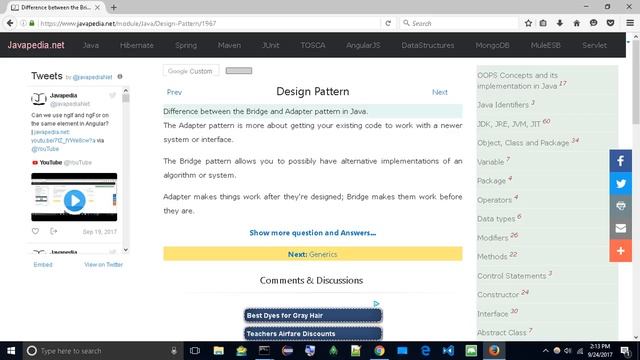The image size is (640, 360).
Task: Share the page by email icon
Action: [x=620, y=228]
